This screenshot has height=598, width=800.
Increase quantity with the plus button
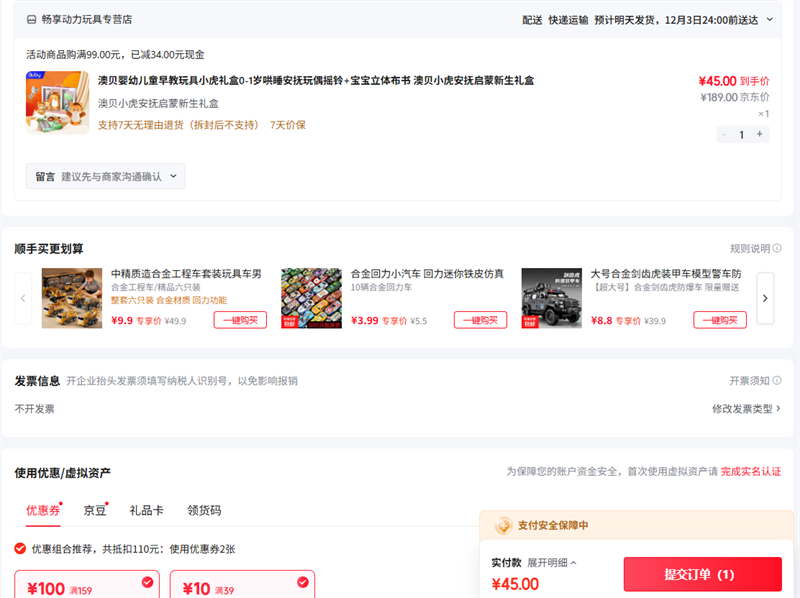[760, 134]
